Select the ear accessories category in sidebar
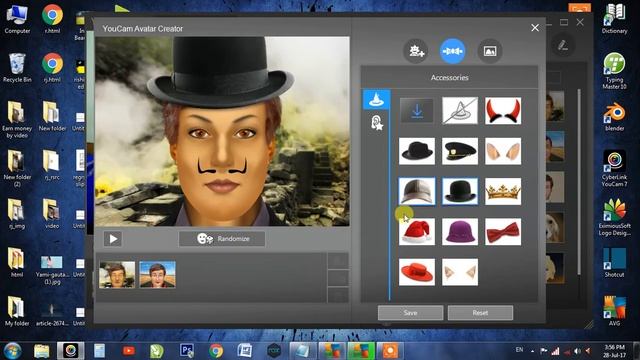The image size is (640, 360). click(376, 122)
